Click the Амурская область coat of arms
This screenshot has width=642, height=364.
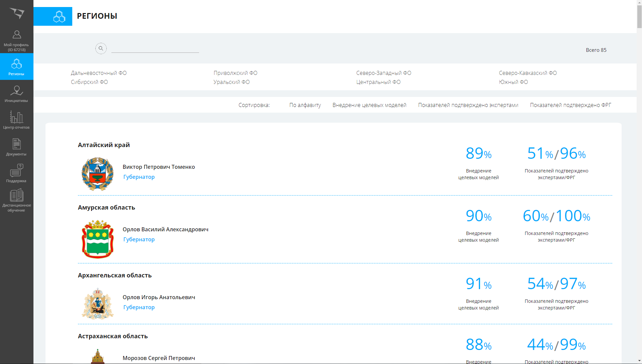[98, 239]
